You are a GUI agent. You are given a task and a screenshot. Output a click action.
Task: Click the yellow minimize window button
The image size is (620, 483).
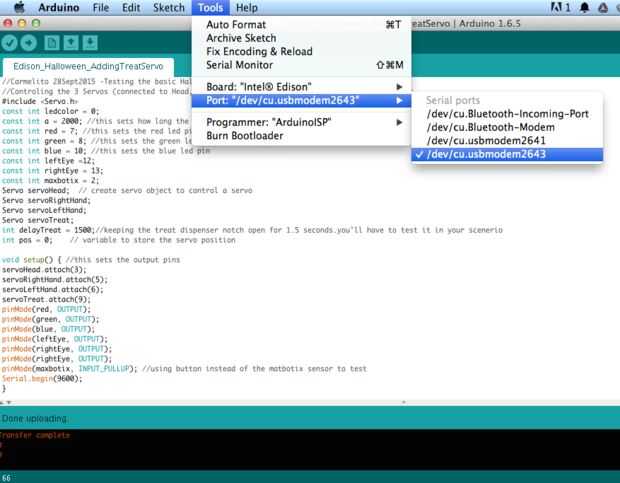(x=22, y=23)
